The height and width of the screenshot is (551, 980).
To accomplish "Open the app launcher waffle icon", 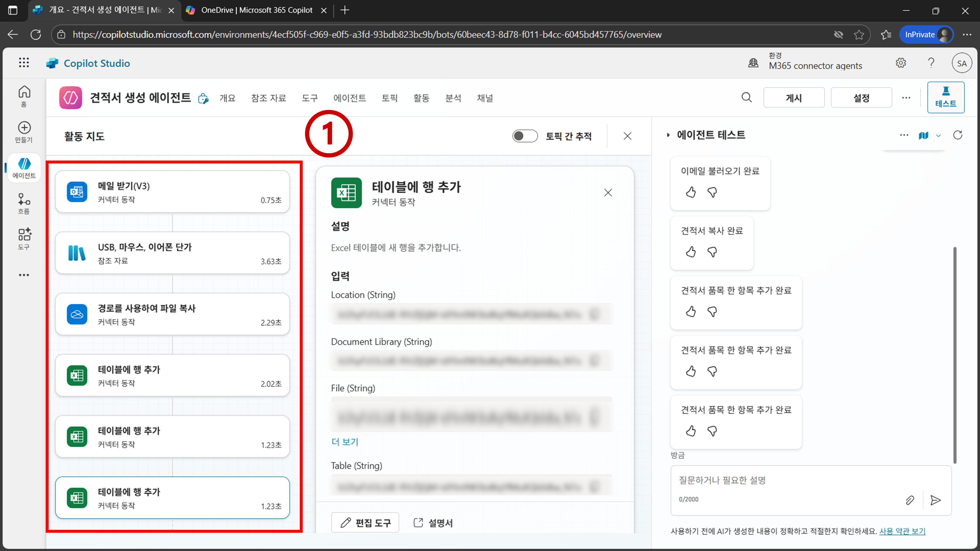I will coord(24,63).
